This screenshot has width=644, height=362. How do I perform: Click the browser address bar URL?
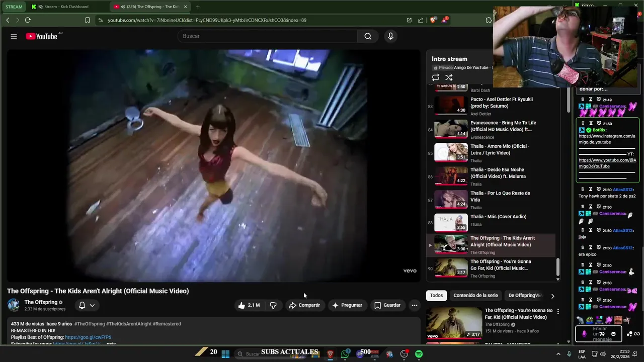(x=207, y=20)
